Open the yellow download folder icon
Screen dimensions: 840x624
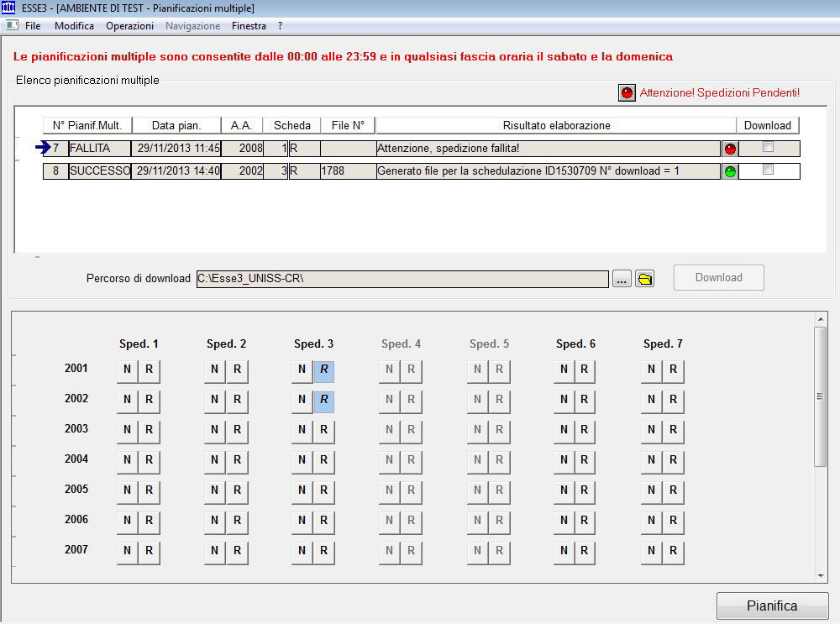point(645,279)
